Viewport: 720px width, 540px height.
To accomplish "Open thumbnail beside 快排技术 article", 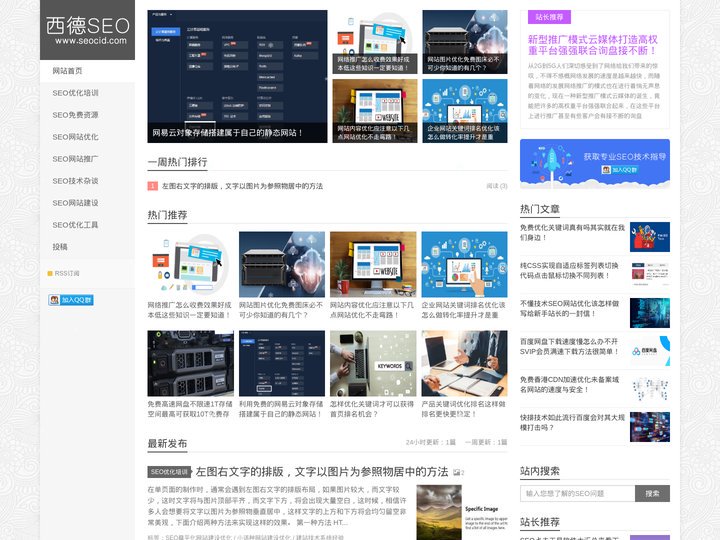I will click(650, 427).
